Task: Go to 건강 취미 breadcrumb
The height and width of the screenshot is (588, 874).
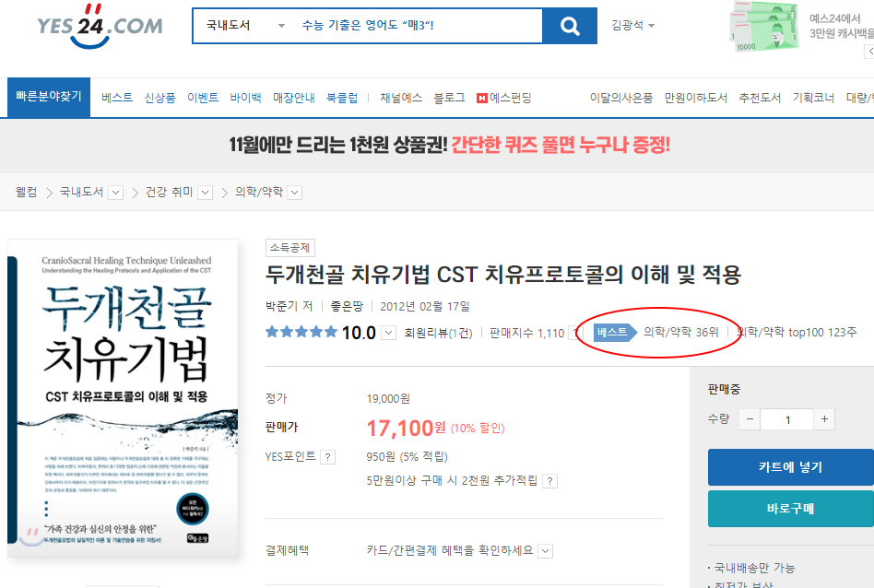Action: point(169,193)
